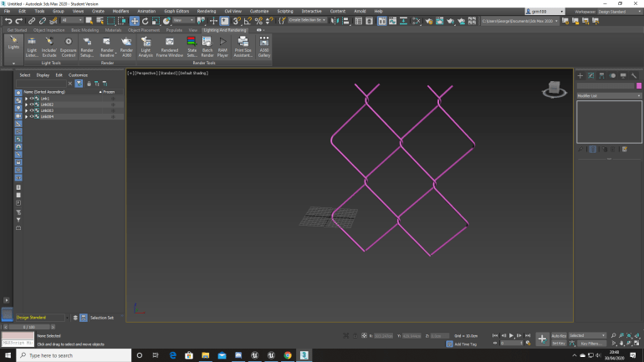Toggle visibility eye for Link003
The width and height of the screenshot is (644, 362).
pyautogui.click(x=31, y=110)
